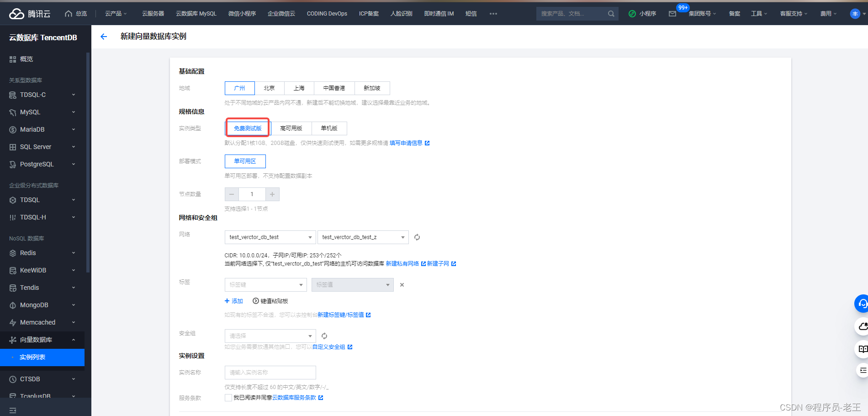Click the Tencent Cloud logo

coord(30,14)
